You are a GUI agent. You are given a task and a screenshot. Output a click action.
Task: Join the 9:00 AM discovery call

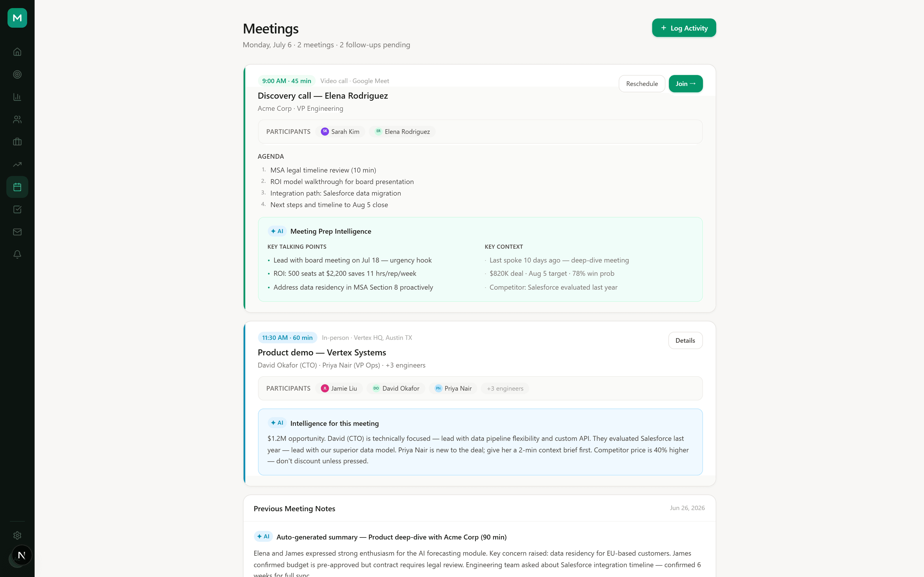pyautogui.click(x=685, y=84)
